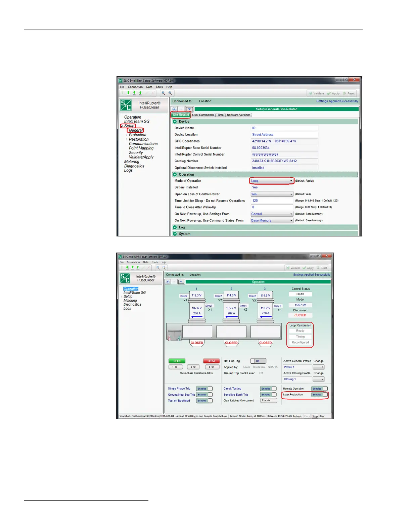Click the IntelliRupter switch cabinet graphic
Viewport: 411px width, 532px height.
point(175,335)
